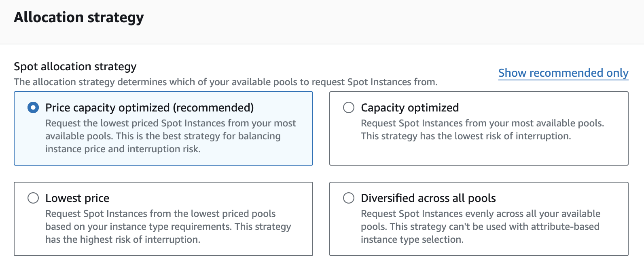
Task: Click the Spot allocation strategy field label
Action: pos(75,67)
